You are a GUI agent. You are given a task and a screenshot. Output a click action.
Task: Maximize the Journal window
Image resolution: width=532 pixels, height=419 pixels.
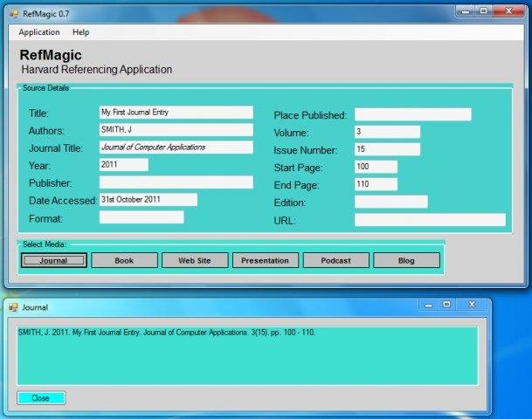(x=446, y=305)
